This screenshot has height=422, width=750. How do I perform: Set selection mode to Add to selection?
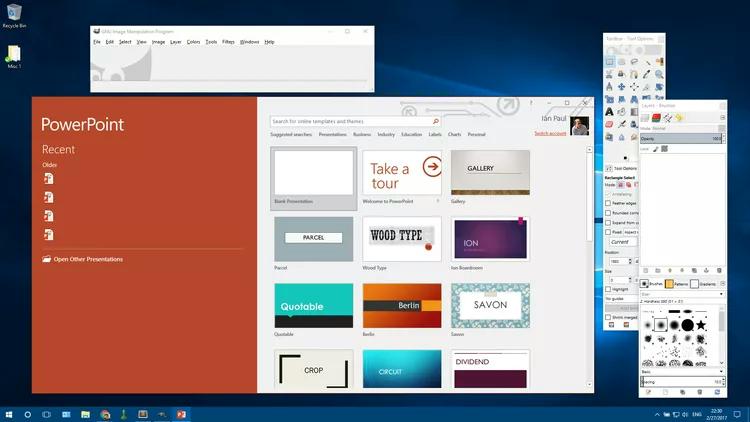tap(629, 185)
